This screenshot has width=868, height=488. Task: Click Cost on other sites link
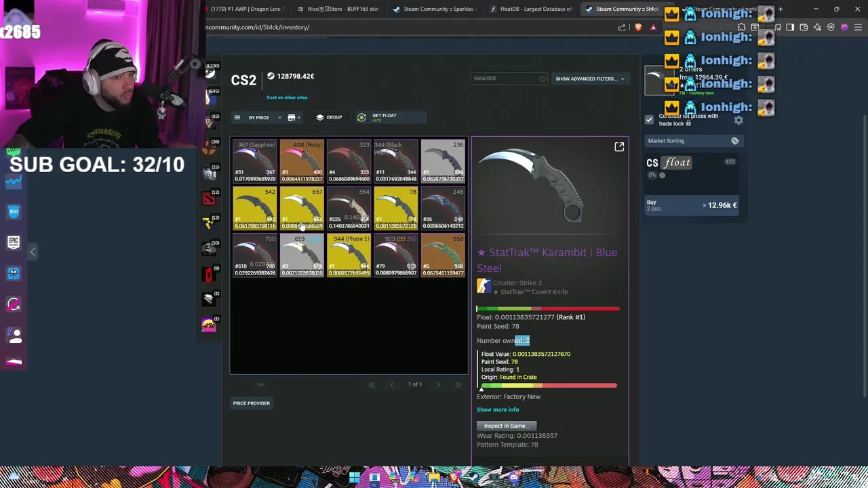coord(287,98)
